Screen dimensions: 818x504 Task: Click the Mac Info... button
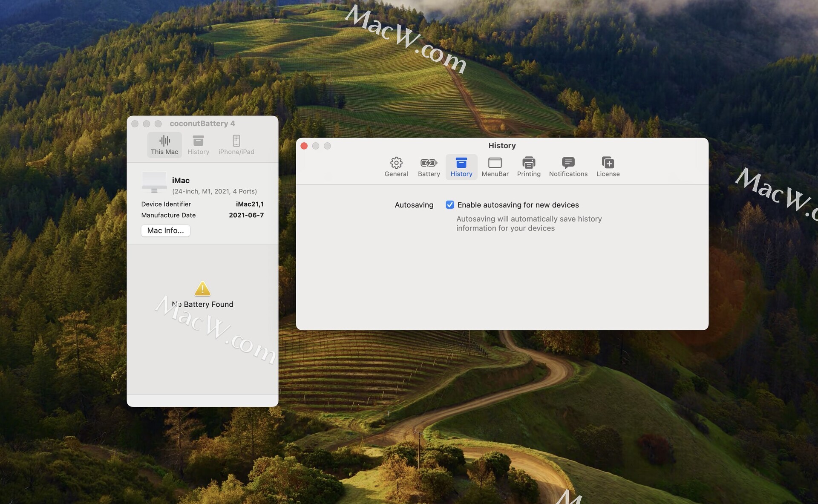(166, 230)
